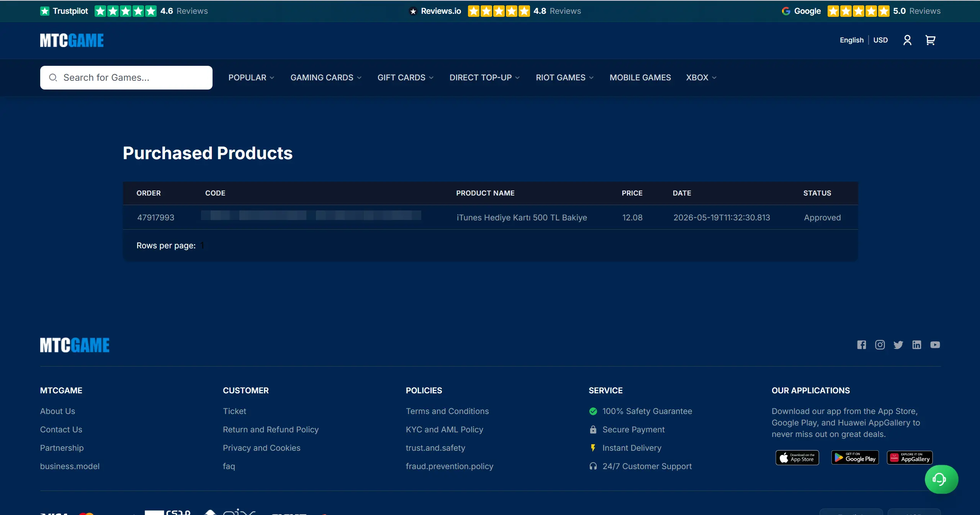The image size is (980, 515).
Task: Click the Approved status cell
Action: (x=822, y=218)
